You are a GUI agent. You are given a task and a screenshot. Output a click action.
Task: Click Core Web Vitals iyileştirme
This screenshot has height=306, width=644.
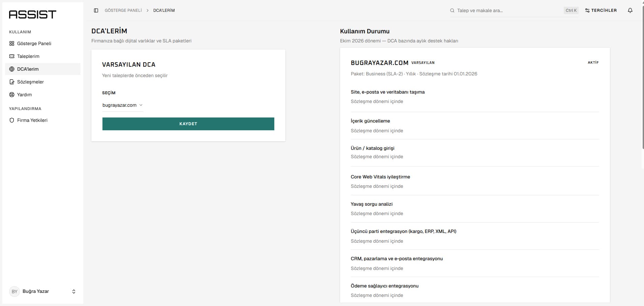pyautogui.click(x=380, y=177)
